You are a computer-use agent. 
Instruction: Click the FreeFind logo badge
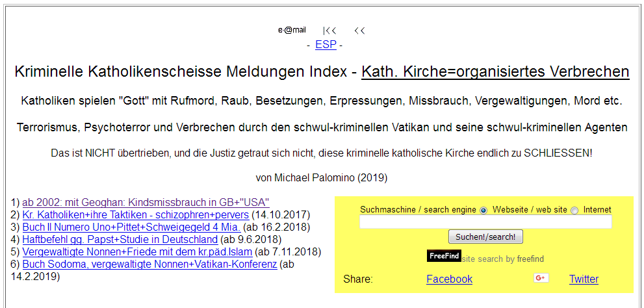pyautogui.click(x=443, y=256)
